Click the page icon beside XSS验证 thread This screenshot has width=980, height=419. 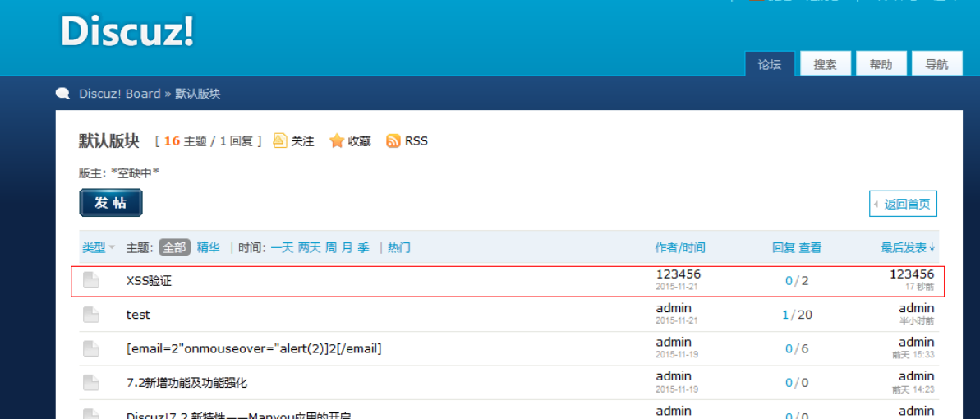pos(91,280)
